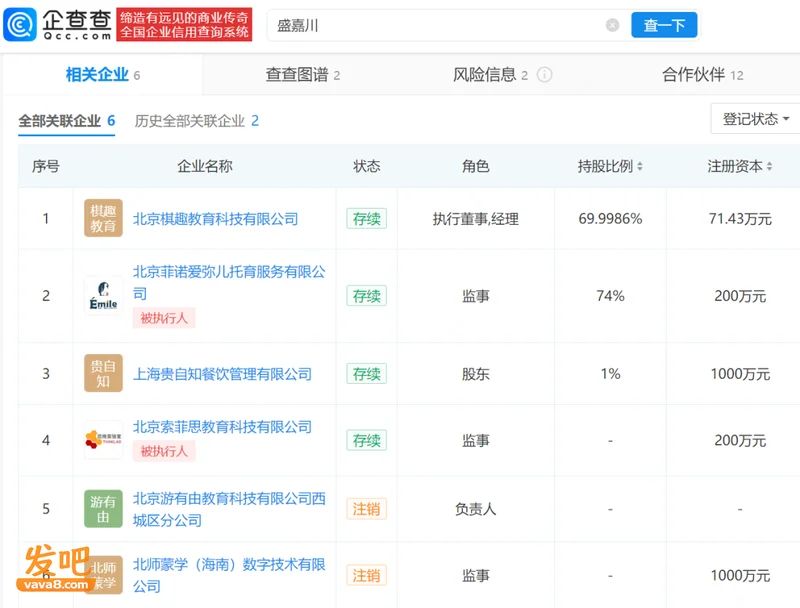Open 北京菲诺爱弥儿托育服务有限公司 link

pyautogui.click(x=229, y=282)
